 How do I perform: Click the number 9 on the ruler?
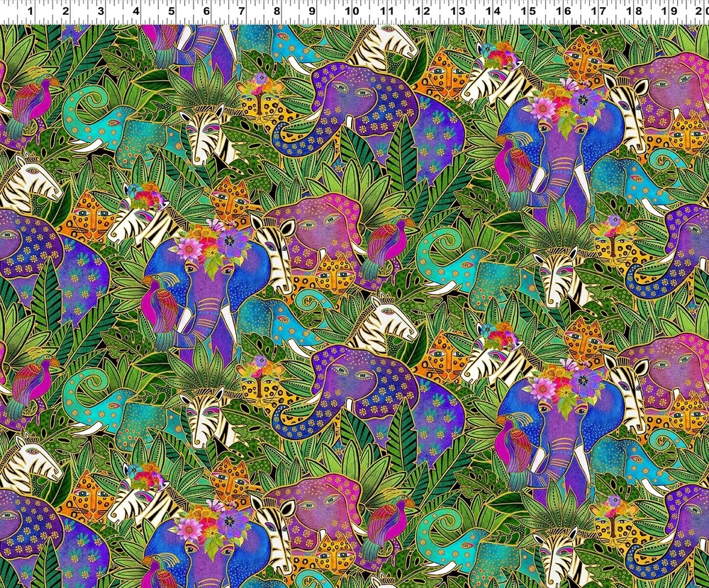click(x=313, y=11)
